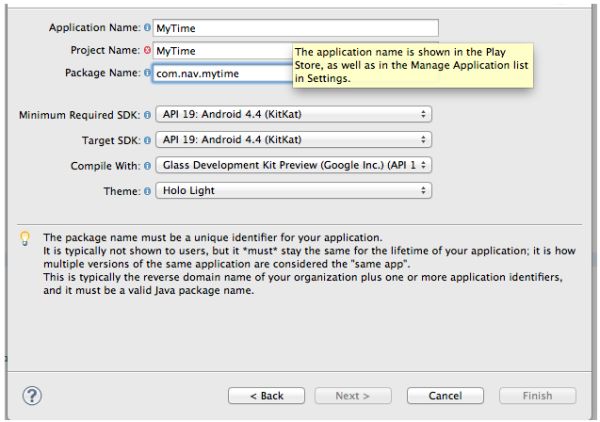Go to previous step with Back button
This screenshot has height=422, width=600.
click(x=266, y=396)
